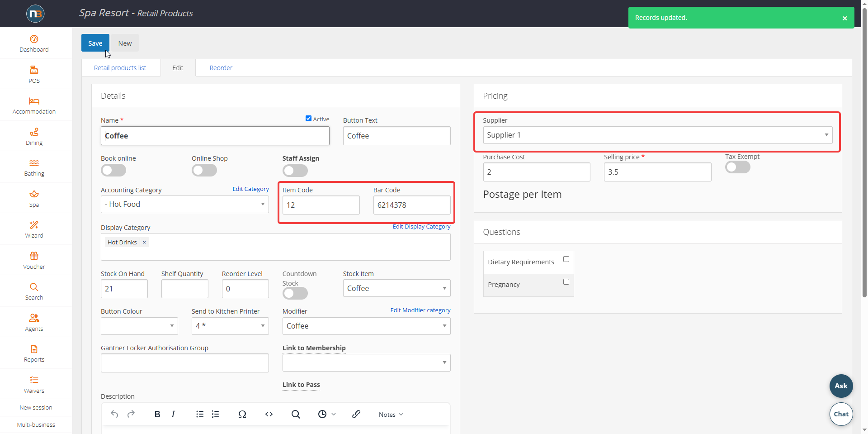Check the Dietary Requirements checkbox
The height and width of the screenshot is (434, 868).
coord(566,259)
